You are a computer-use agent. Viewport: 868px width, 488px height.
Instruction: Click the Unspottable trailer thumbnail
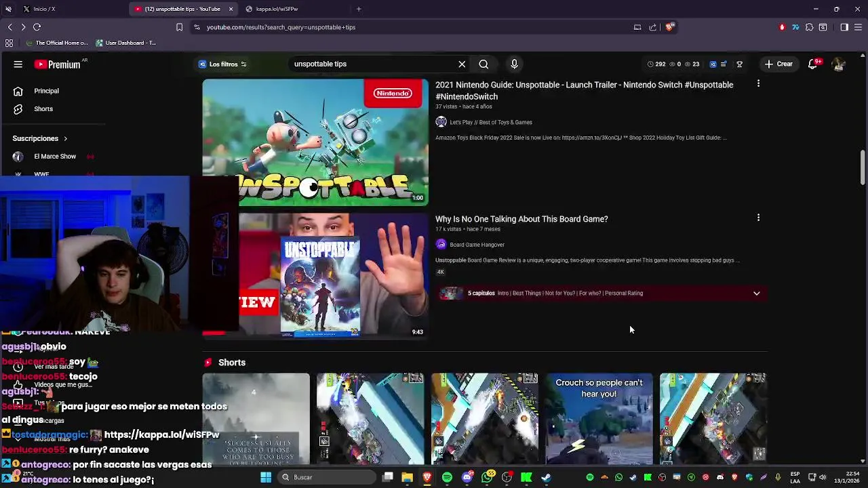(315, 142)
